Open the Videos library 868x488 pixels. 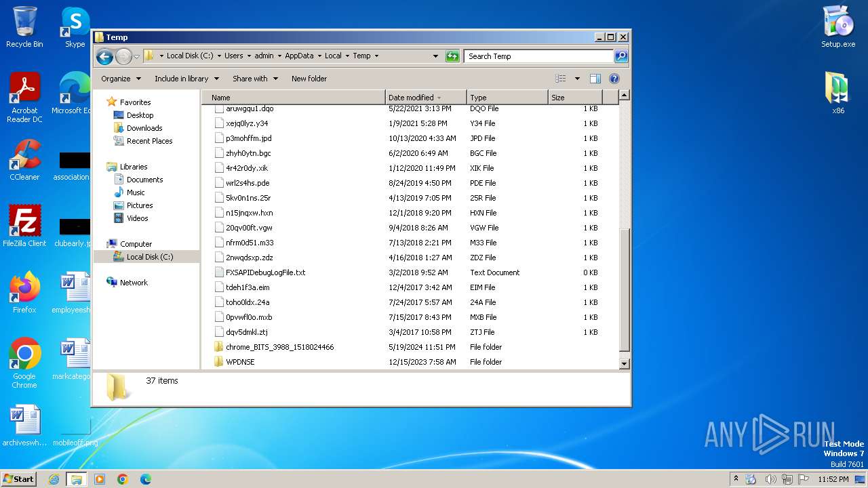click(x=137, y=218)
